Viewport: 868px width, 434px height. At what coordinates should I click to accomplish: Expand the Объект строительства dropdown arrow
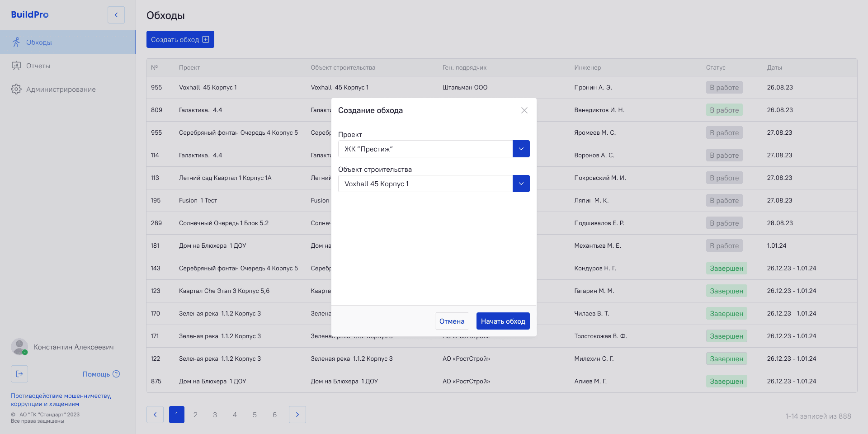[x=521, y=184]
